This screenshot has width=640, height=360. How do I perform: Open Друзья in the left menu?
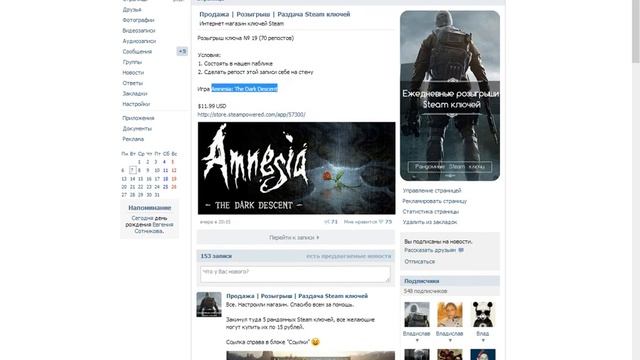point(132,9)
